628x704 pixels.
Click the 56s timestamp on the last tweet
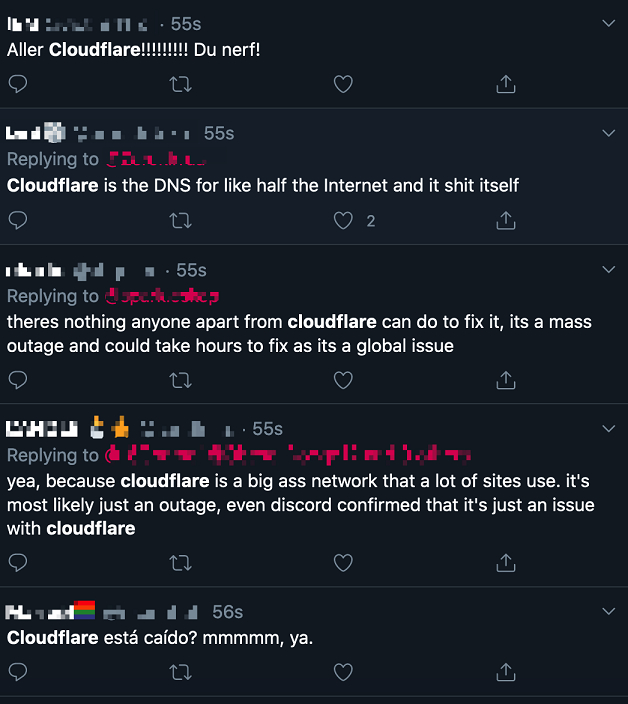coord(227,612)
